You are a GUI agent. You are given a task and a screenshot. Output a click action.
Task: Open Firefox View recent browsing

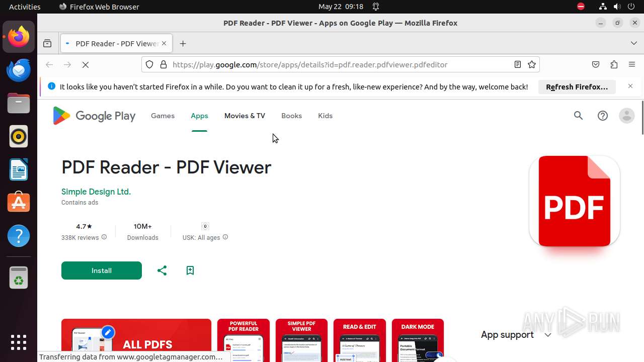(47, 44)
